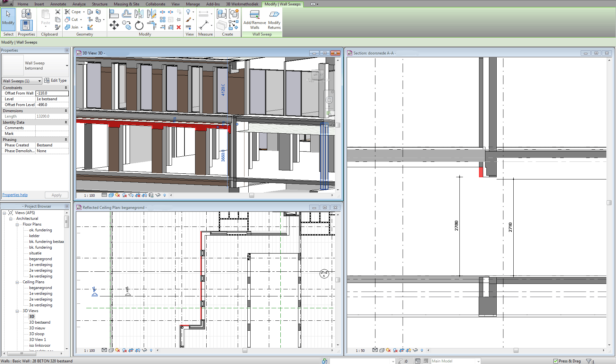Open the Annotate ribbon tab
616x364 pixels.
point(58,4)
